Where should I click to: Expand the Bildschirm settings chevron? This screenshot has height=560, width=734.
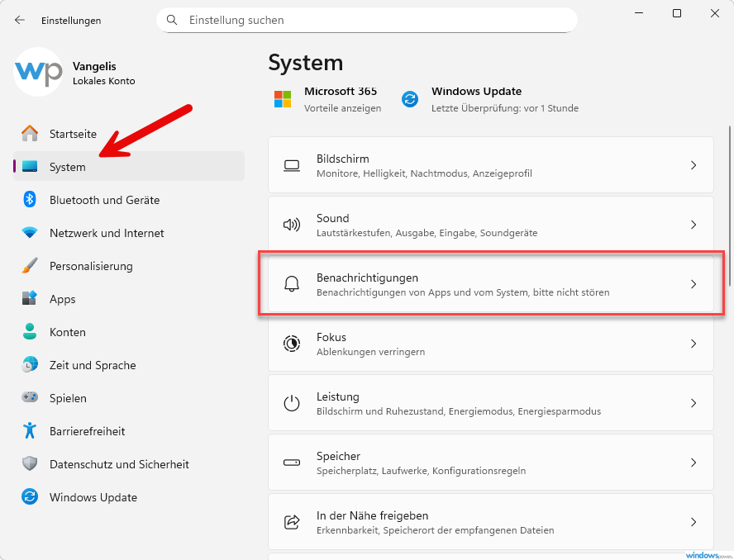[x=693, y=165]
